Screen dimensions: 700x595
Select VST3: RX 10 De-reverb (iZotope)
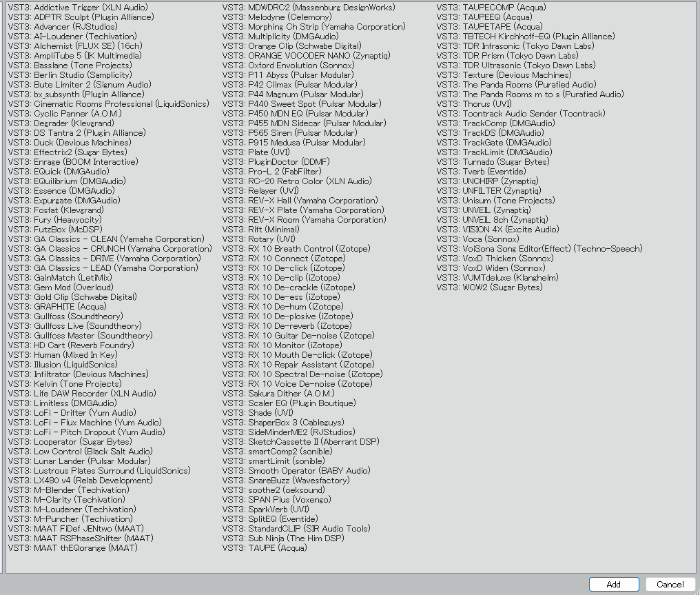coord(287,325)
